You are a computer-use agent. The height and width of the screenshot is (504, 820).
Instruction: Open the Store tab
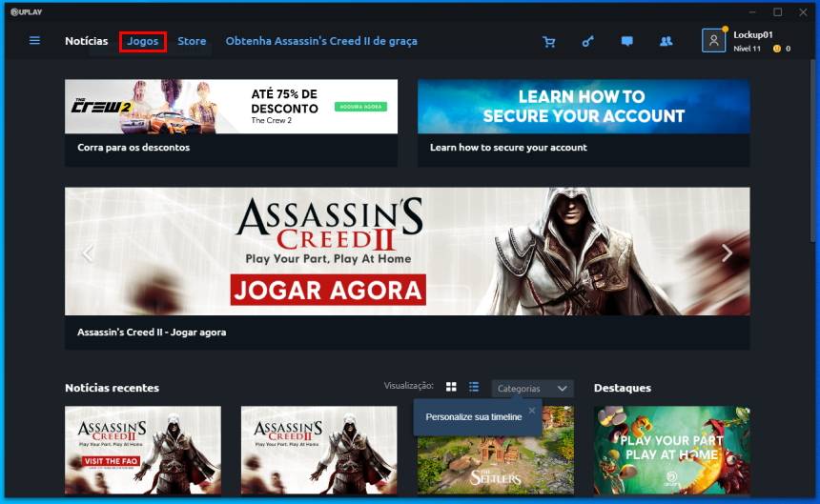tap(192, 41)
